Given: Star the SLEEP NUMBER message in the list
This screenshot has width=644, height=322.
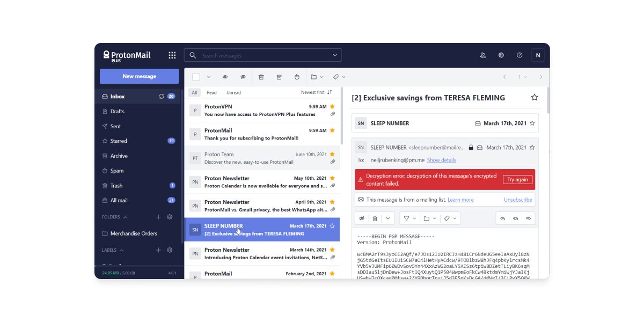Looking at the screenshot, I should click(332, 225).
